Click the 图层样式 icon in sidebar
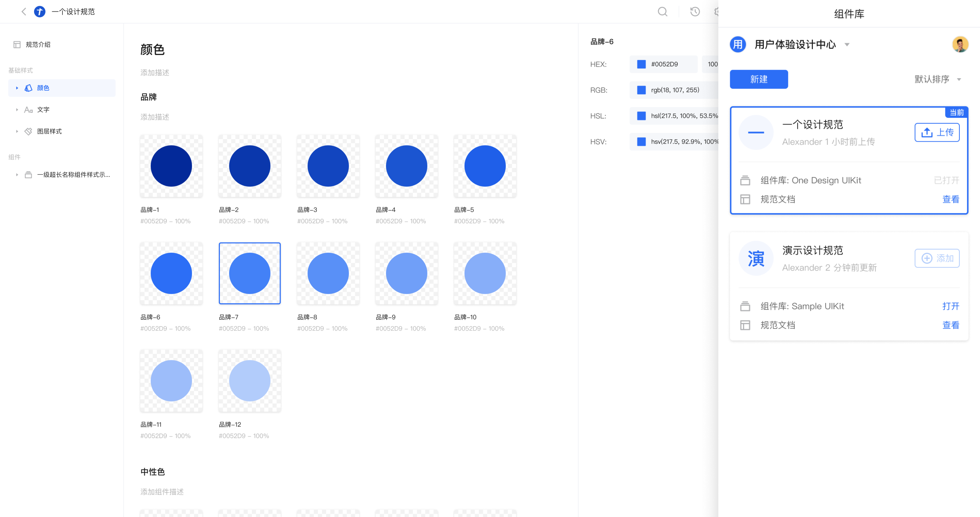Viewport: 980px width, 517px height. [28, 131]
